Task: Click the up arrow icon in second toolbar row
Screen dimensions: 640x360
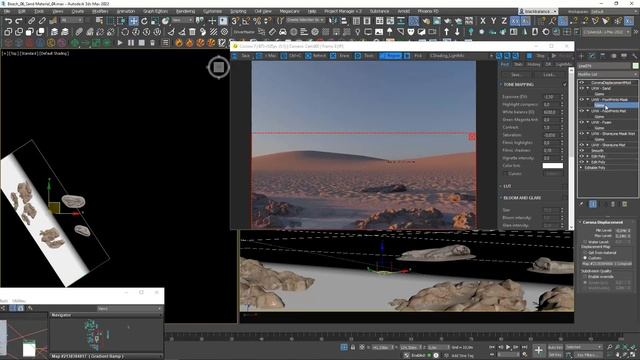Action: [447, 32]
